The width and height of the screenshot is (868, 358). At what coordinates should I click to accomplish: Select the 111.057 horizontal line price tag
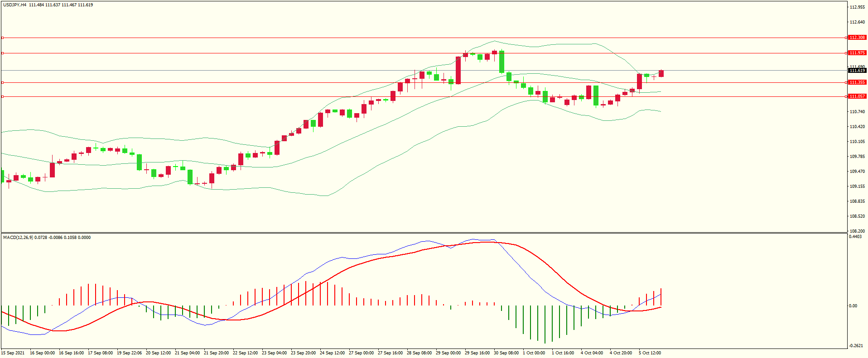[x=857, y=96]
